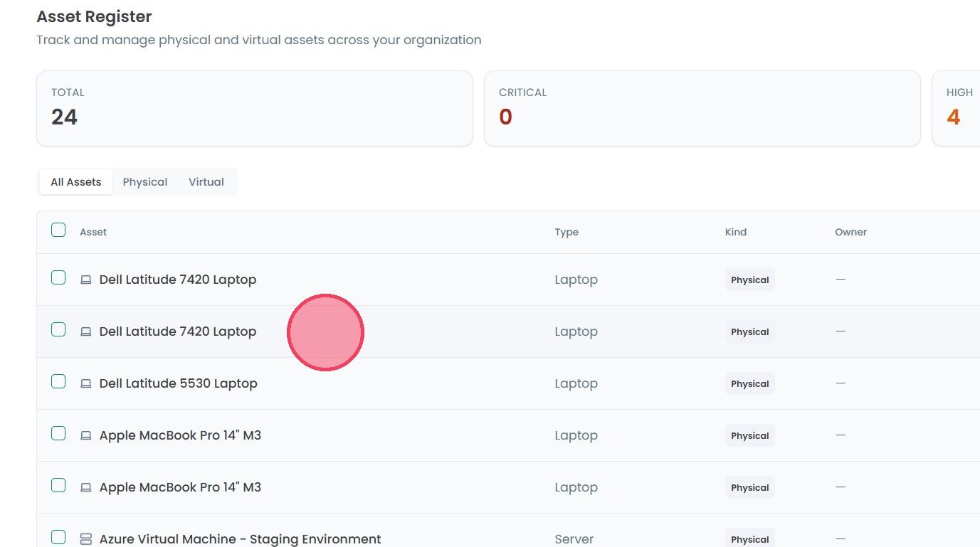The width and height of the screenshot is (980, 547).
Task: Tick checkbox of first Apple MacBook Pro row
Action: [x=58, y=433]
